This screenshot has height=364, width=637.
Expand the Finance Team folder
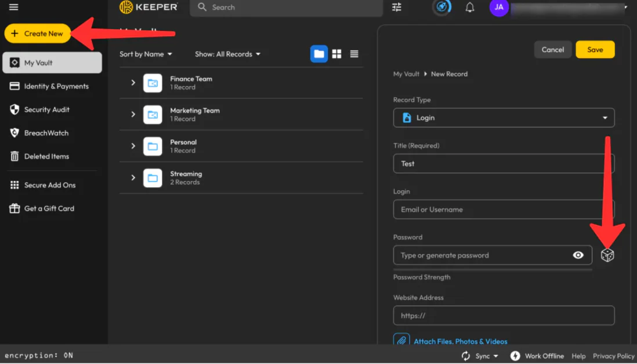133,83
